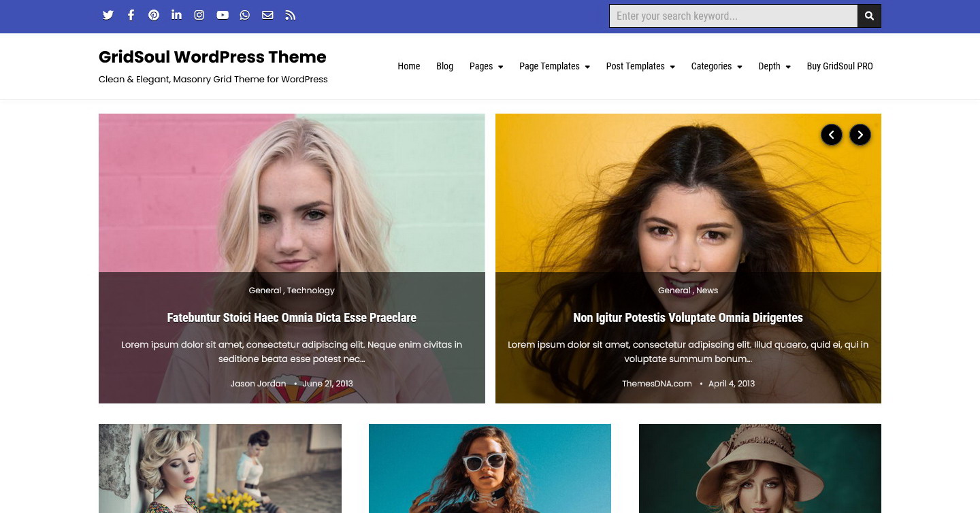Click the June 21, 2013 post date
Image resolution: width=980 pixels, height=513 pixels.
click(327, 384)
